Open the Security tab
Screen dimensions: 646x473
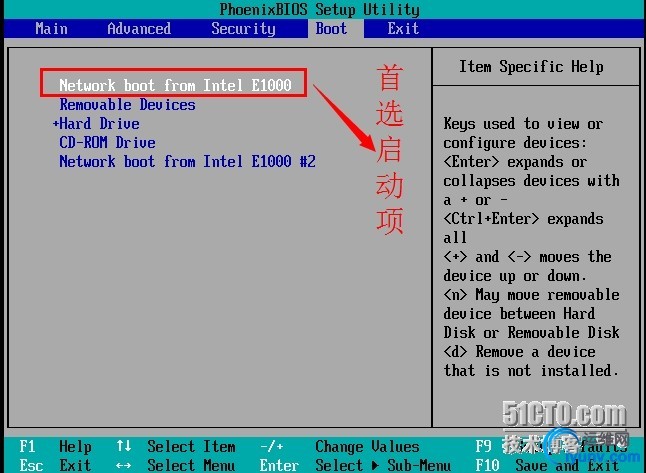(243, 29)
